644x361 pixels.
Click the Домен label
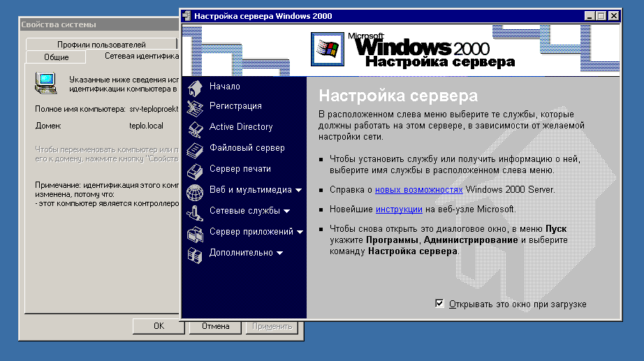(x=48, y=126)
